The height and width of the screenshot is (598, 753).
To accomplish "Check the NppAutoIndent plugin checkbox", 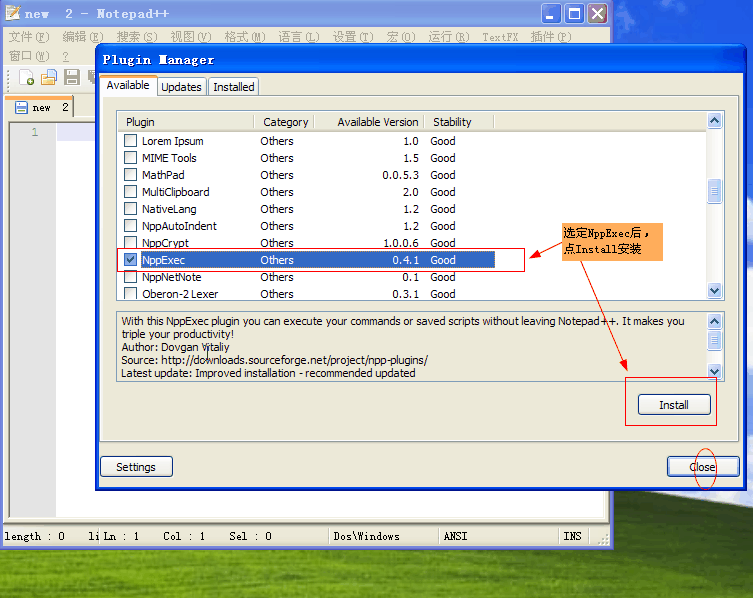I will click(130, 226).
